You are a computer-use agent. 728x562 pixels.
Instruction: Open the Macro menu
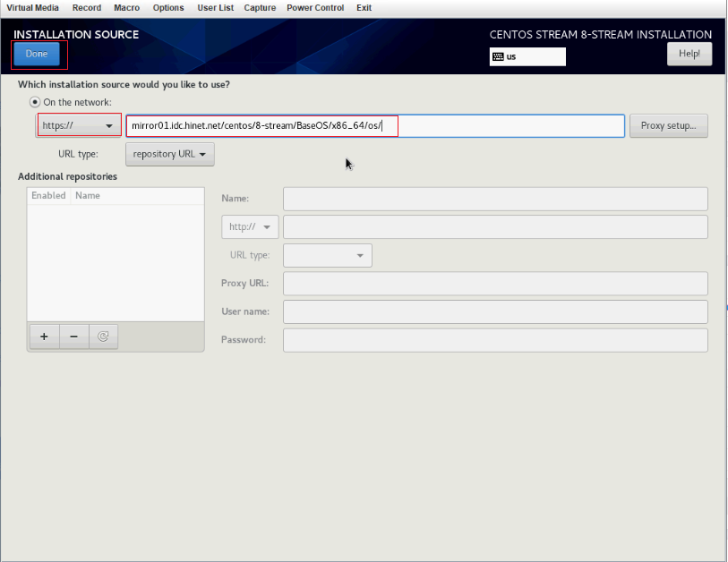[127, 8]
